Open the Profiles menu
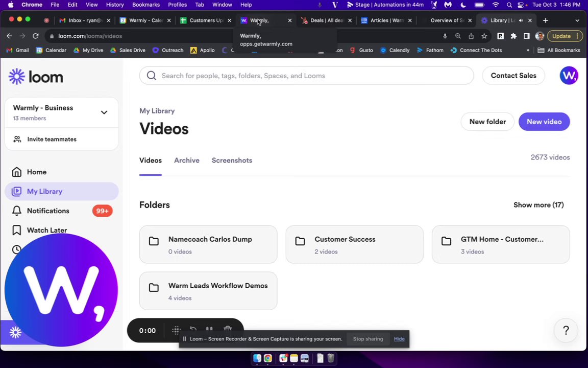This screenshot has width=588, height=368. [x=178, y=5]
